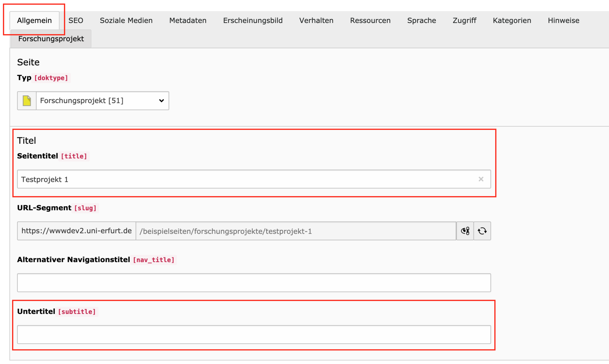Open the Verhalten tab
The height and width of the screenshot is (364, 609).
(x=316, y=21)
